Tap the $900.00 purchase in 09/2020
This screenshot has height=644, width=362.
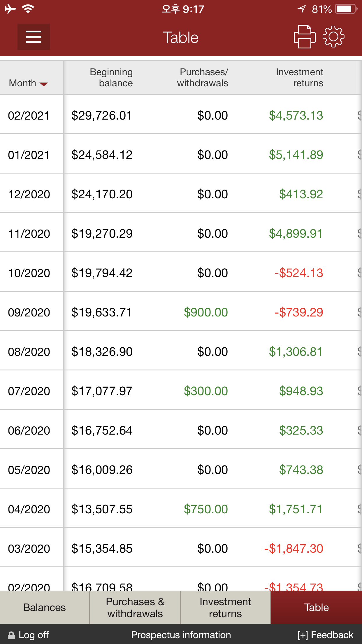click(x=206, y=312)
